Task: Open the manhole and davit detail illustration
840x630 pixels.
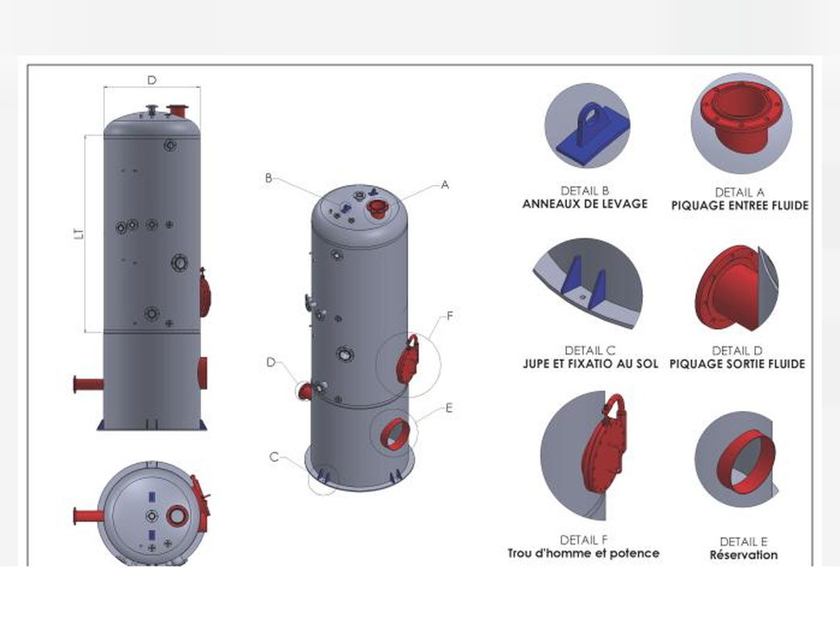Action: pyautogui.click(x=584, y=456)
